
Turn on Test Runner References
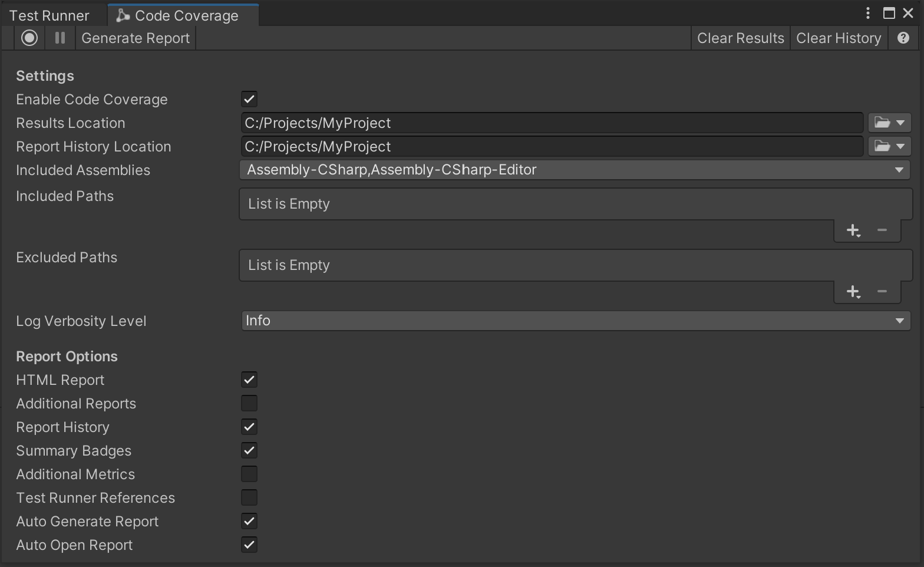249,497
